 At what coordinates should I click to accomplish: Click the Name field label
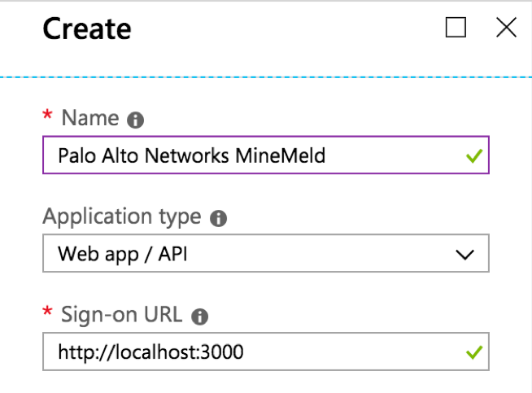click(90, 119)
